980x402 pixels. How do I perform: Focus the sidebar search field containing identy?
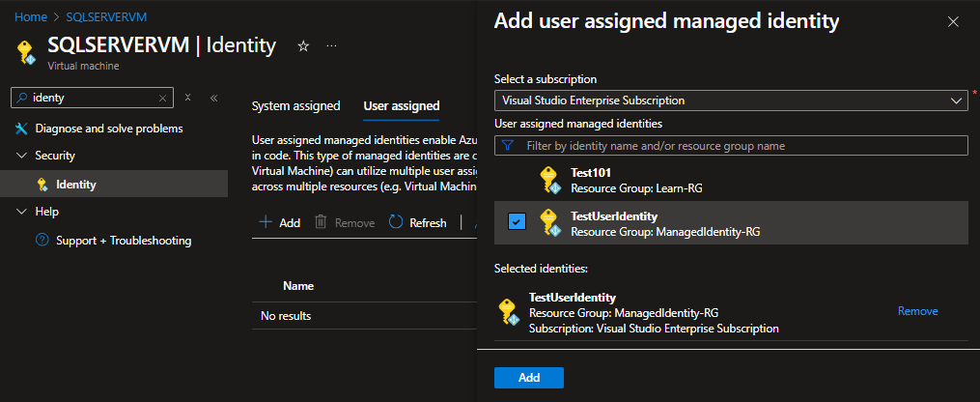tap(93, 98)
